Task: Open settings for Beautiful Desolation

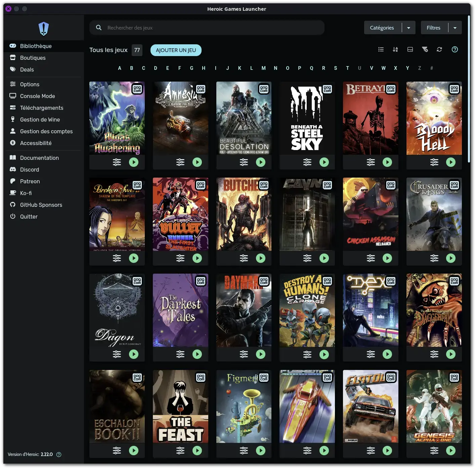Action: coord(244,162)
